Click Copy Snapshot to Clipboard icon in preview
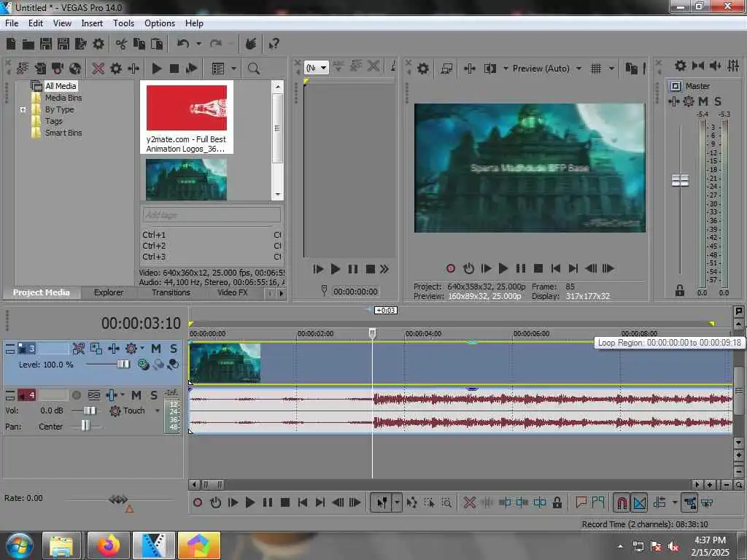The image size is (747, 560). pyautogui.click(x=631, y=69)
